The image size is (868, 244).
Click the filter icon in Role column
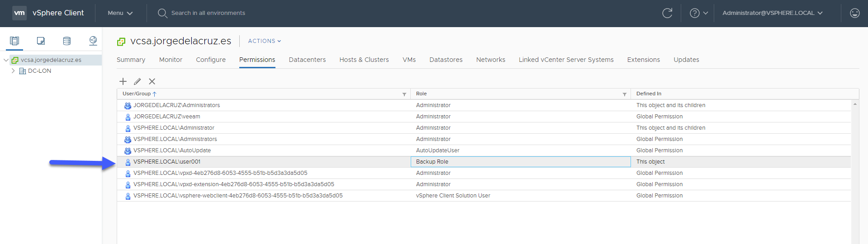click(625, 94)
